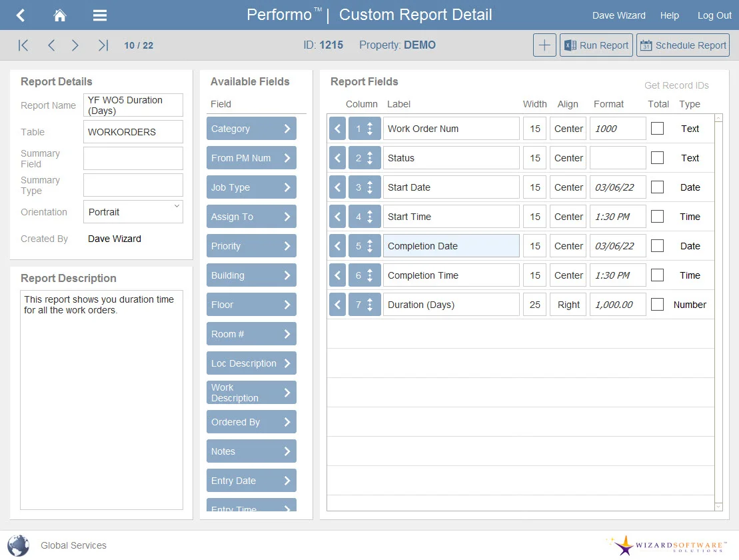The height and width of the screenshot is (560, 739).
Task: Open the Help menu
Action: 669,15
